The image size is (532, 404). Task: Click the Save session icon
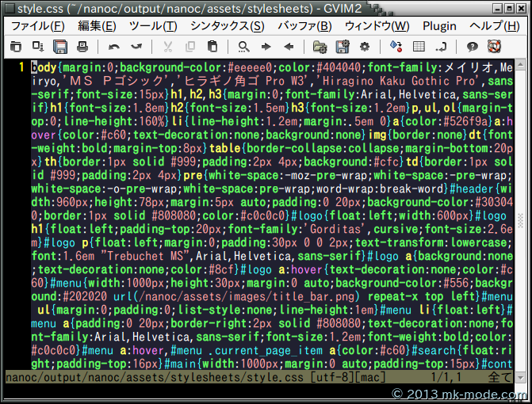343,47
